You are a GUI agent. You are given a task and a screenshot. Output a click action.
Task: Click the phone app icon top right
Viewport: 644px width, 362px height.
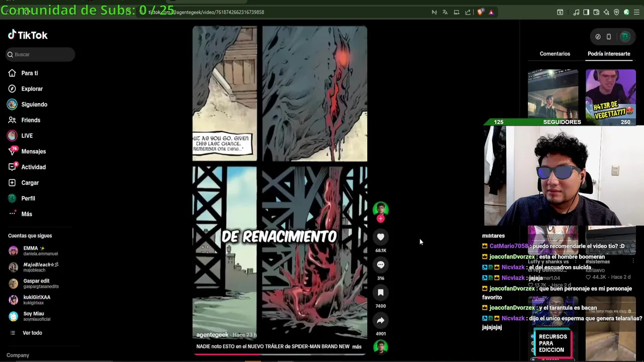pyautogui.click(x=609, y=37)
